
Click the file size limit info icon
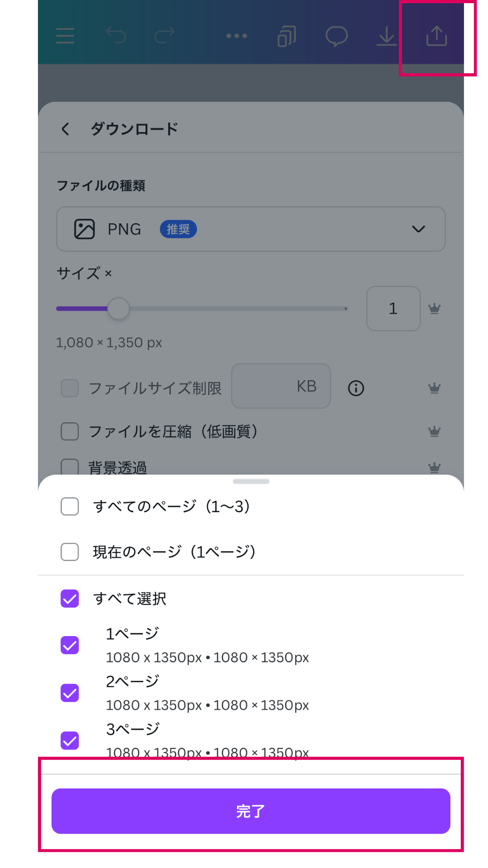(356, 388)
